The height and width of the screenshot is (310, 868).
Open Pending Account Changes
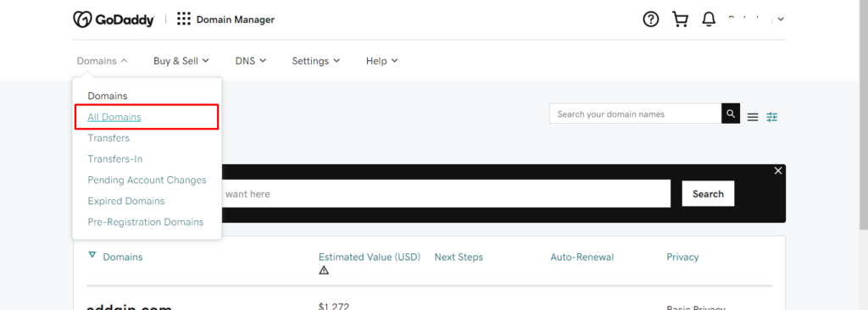(x=147, y=180)
